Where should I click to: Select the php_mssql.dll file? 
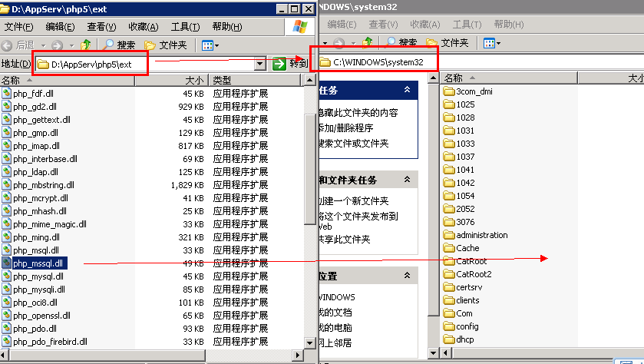[37, 263]
